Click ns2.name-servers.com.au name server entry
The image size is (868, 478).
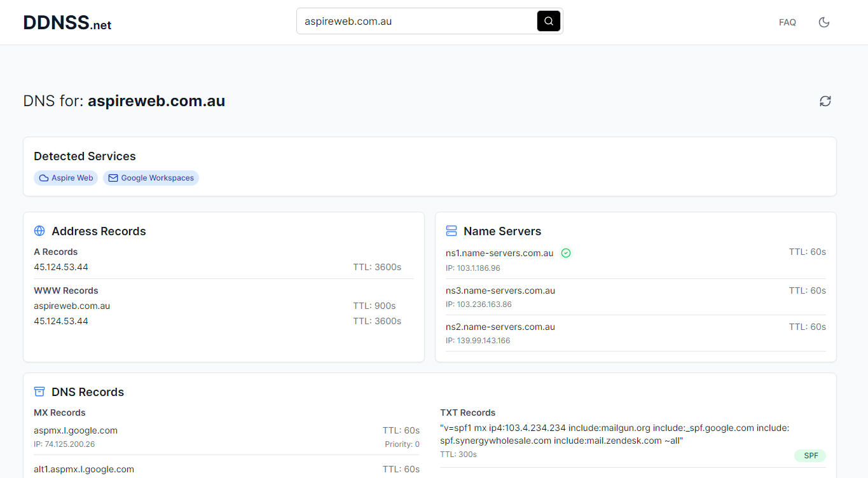(x=500, y=327)
